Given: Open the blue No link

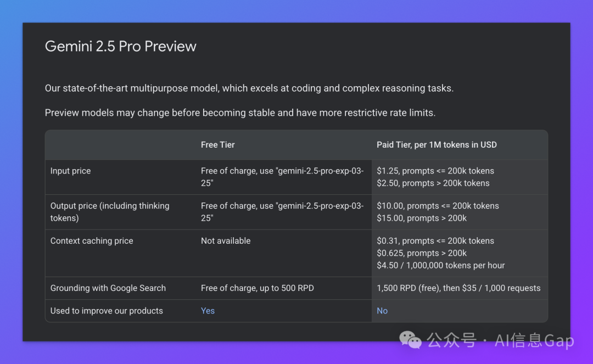Looking at the screenshot, I should pos(382,311).
